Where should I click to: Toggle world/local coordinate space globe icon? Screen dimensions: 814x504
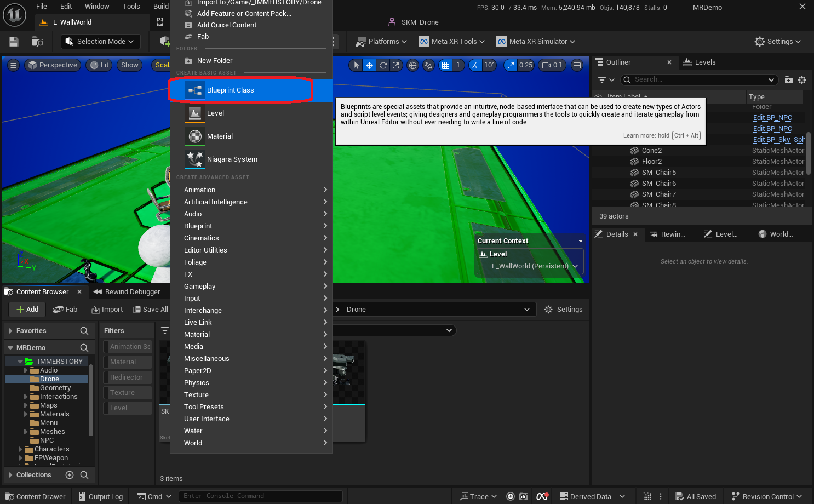pyautogui.click(x=413, y=65)
